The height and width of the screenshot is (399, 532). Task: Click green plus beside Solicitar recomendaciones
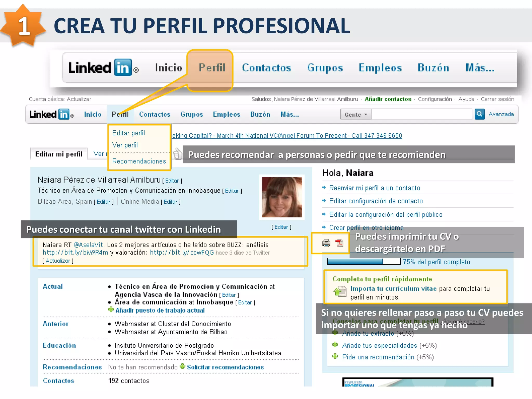click(182, 366)
